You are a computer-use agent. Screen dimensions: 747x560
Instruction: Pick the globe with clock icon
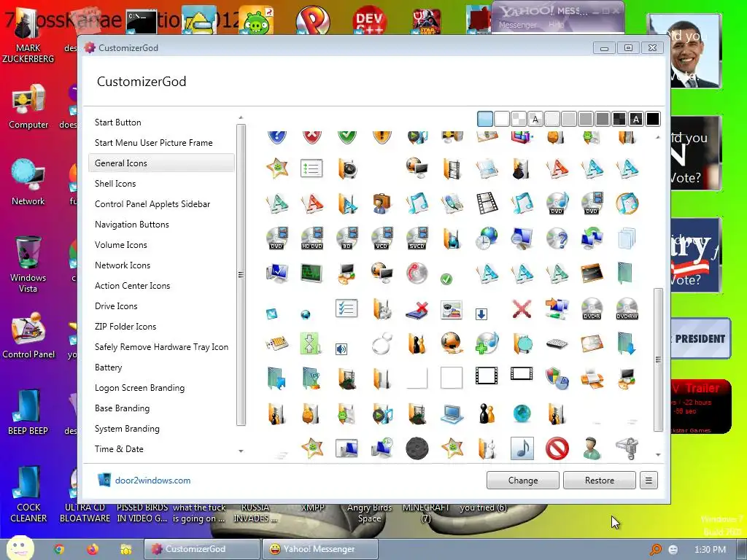487,238
